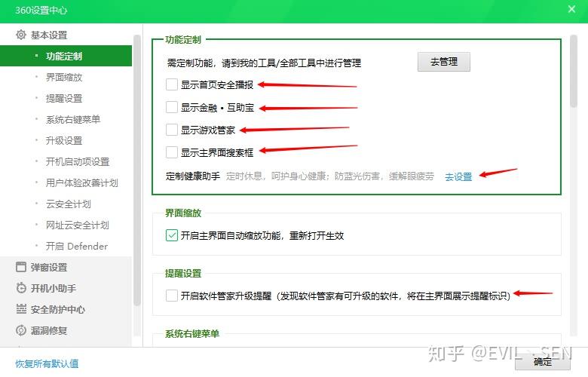
Task: Expand the 漏洞修复 section
Action: point(49,330)
